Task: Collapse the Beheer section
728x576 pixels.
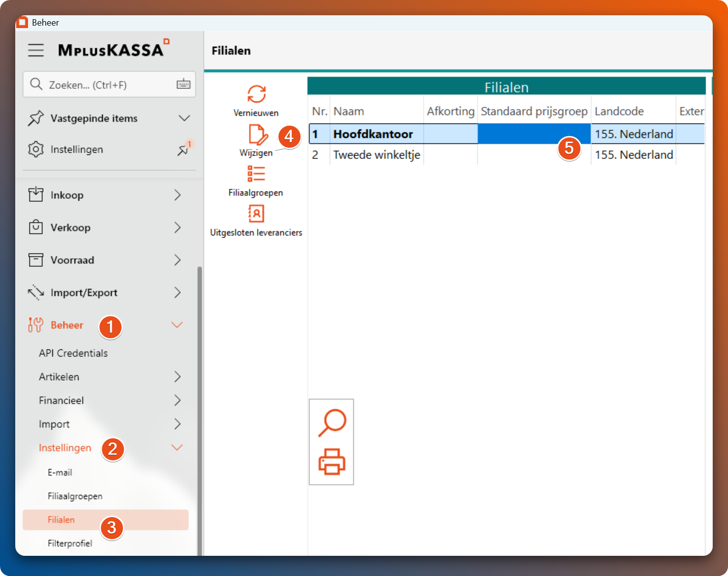Action: coord(177,325)
